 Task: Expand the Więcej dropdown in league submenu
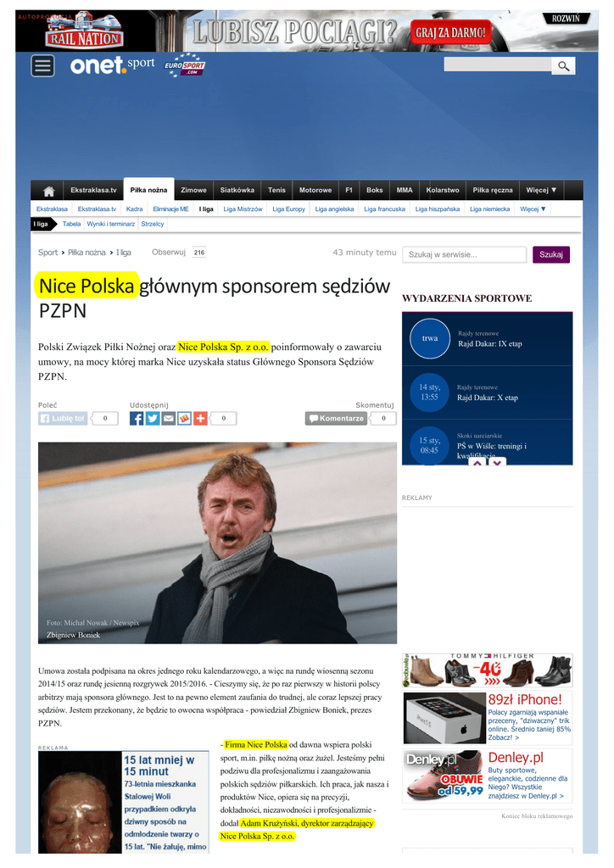pos(533,209)
